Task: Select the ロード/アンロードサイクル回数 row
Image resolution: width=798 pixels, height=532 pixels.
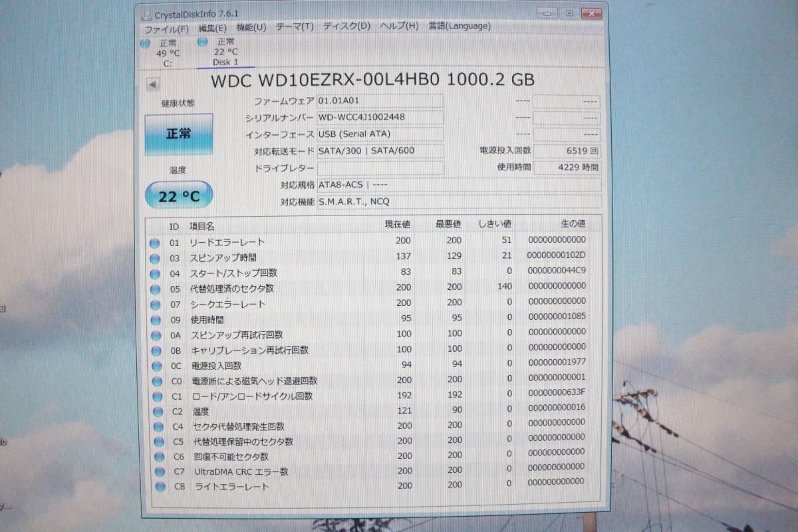Action: (x=372, y=395)
